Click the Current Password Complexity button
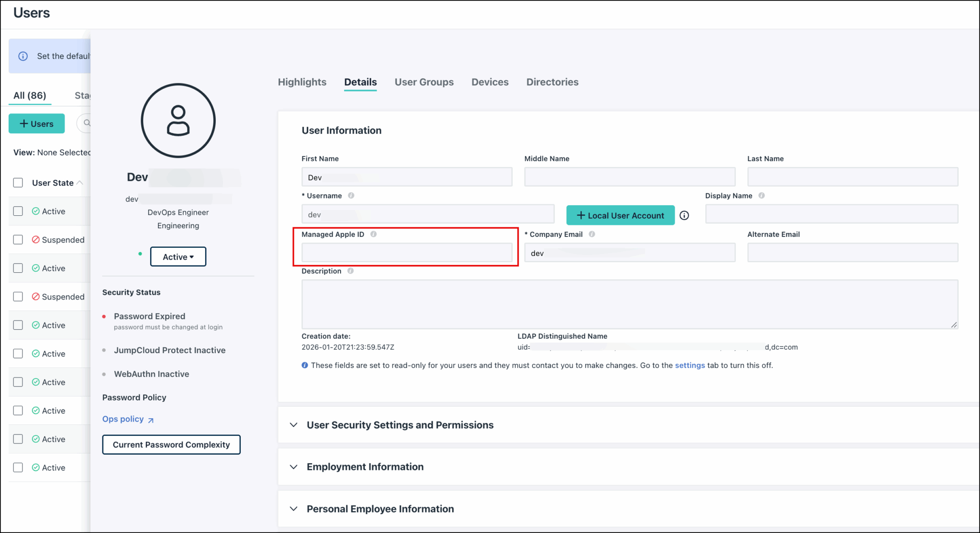The image size is (980, 533). (x=171, y=444)
